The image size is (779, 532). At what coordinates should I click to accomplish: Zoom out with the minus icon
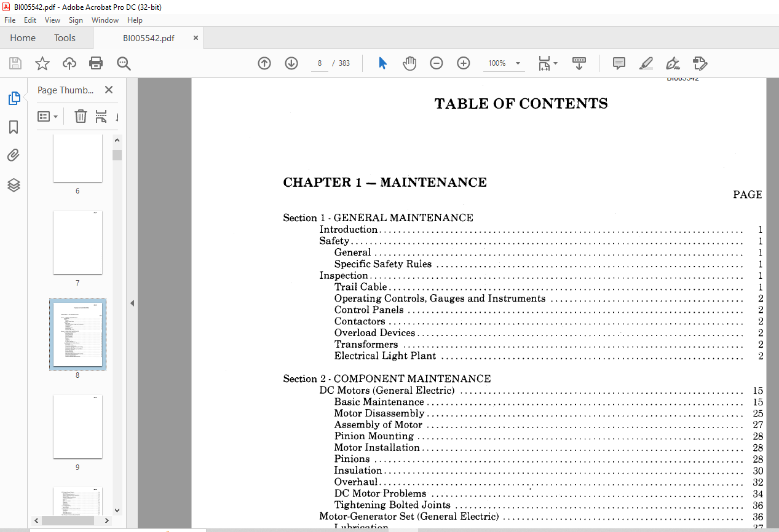point(437,63)
